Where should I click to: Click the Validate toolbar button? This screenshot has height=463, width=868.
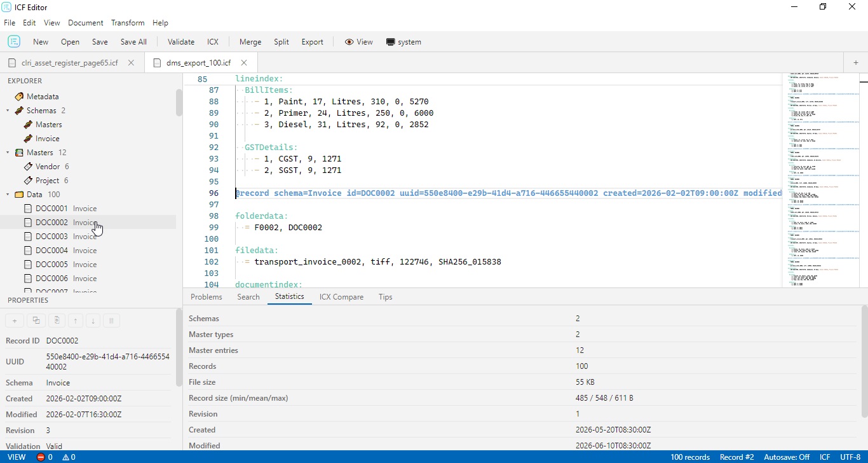click(181, 42)
